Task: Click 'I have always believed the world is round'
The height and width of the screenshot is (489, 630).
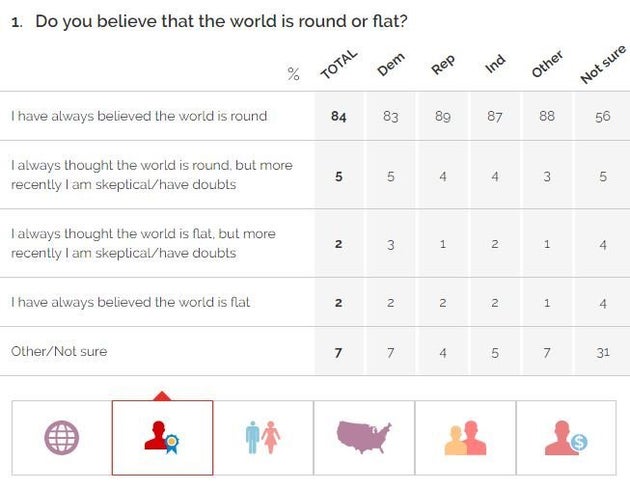Action: pyautogui.click(x=139, y=116)
